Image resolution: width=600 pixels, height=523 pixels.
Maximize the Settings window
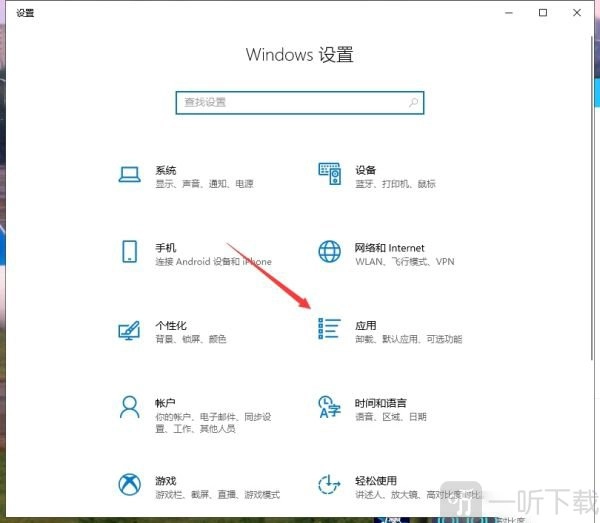[543, 13]
